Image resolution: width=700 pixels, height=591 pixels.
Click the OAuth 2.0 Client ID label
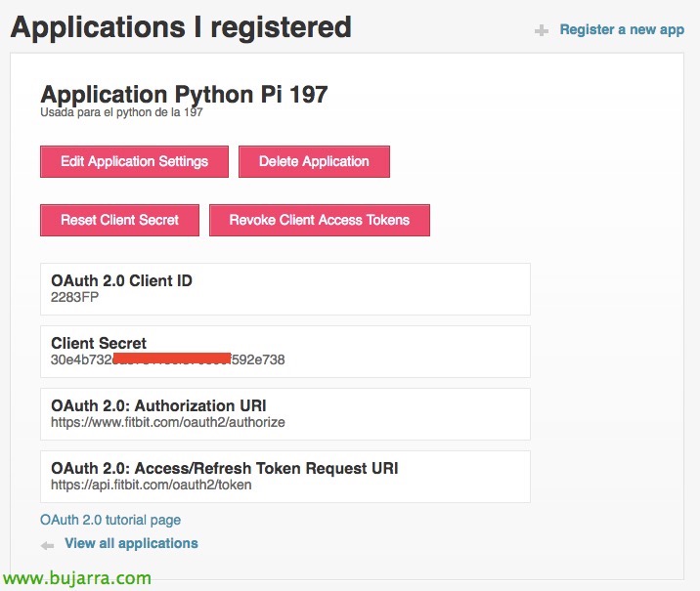tap(121, 280)
